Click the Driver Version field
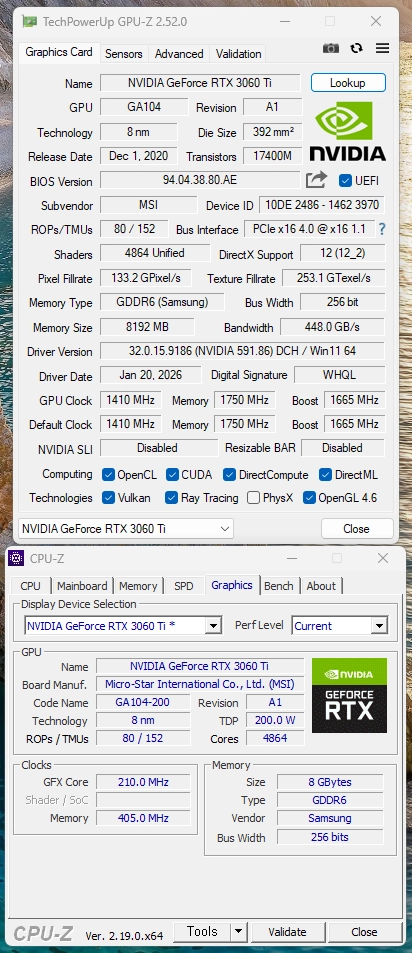 click(242, 351)
